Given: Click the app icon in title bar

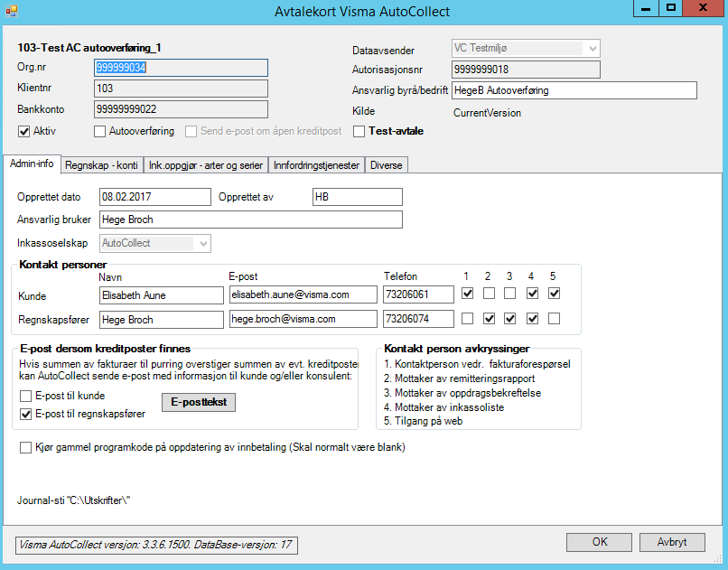Looking at the screenshot, I should click(x=12, y=10).
